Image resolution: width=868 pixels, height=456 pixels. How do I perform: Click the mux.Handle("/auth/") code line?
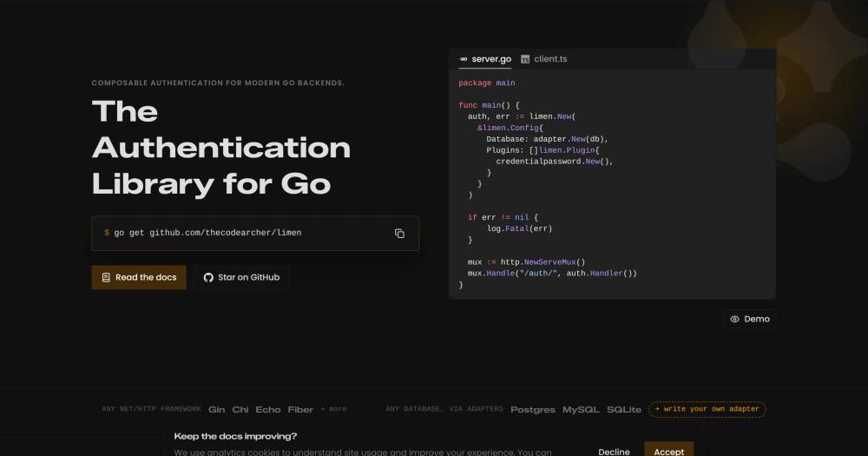click(552, 273)
